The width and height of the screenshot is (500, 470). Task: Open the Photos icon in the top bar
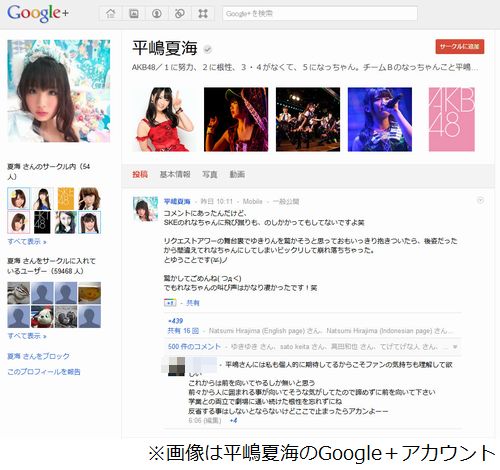[x=134, y=13]
